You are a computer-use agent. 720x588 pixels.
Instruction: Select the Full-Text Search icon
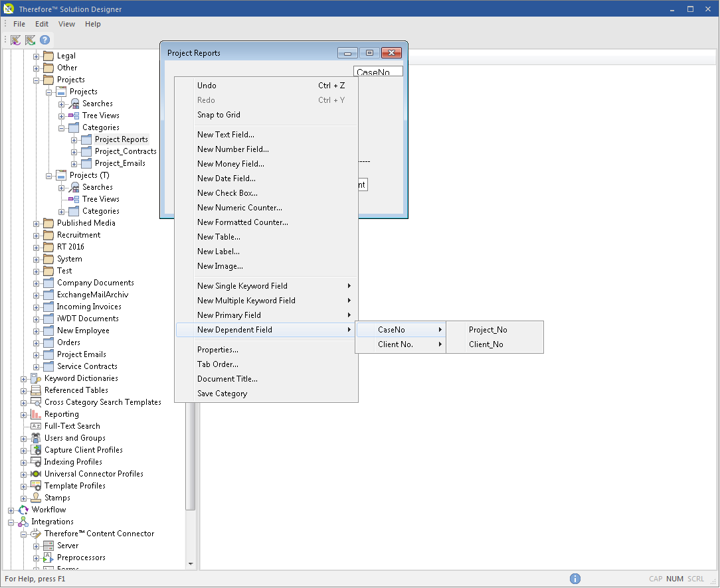(37, 425)
